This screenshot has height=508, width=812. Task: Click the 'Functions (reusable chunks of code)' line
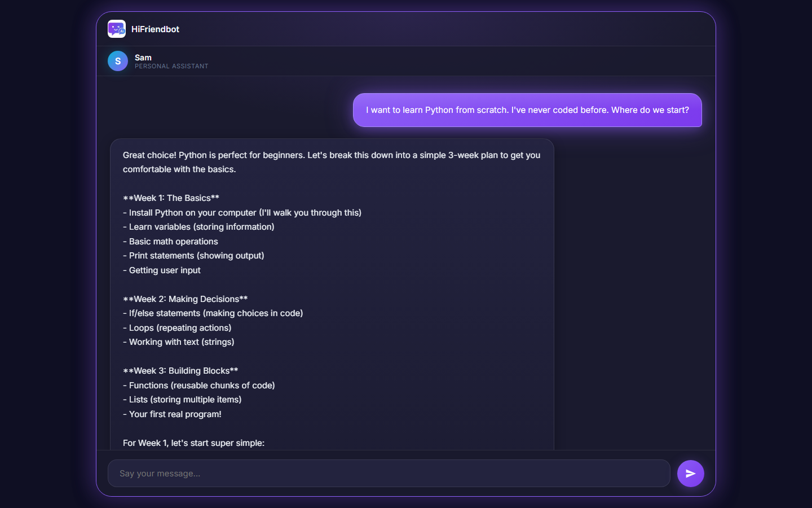(x=199, y=386)
